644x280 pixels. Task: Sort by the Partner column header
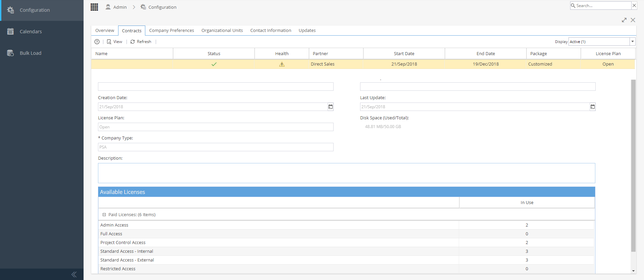coord(336,54)
